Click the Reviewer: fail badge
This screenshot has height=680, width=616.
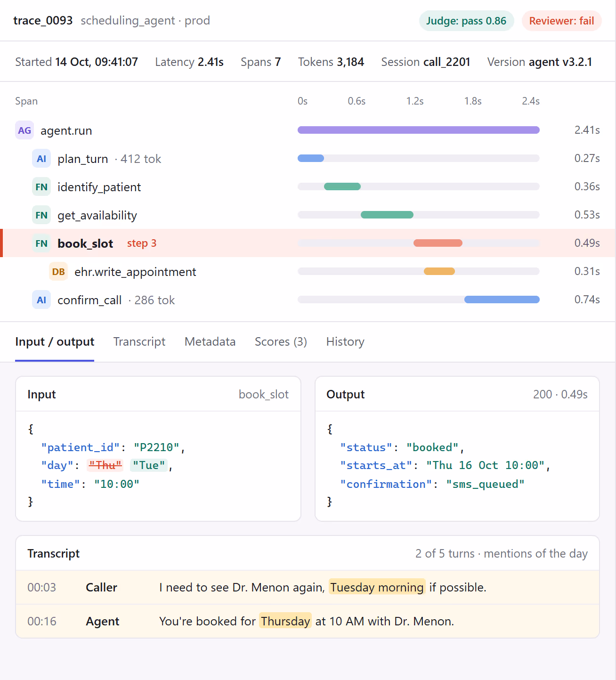pos(561,21)
